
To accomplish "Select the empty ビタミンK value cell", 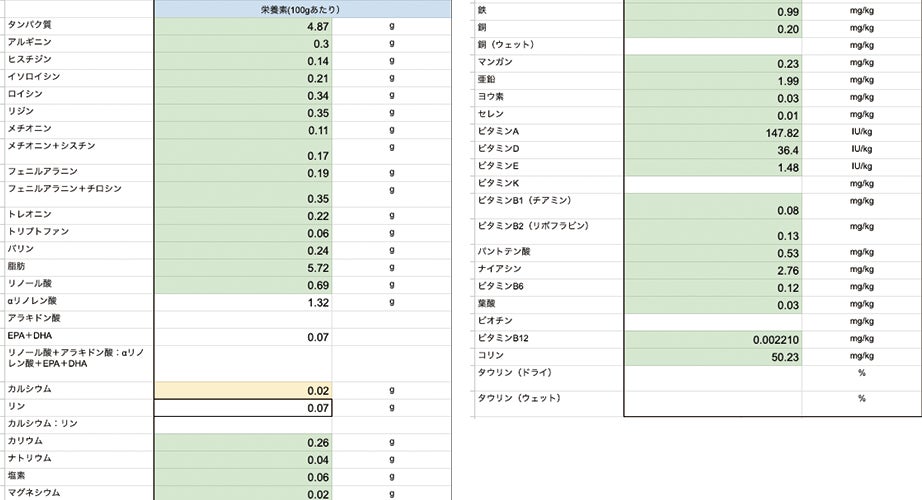I will tap(714, 184).
